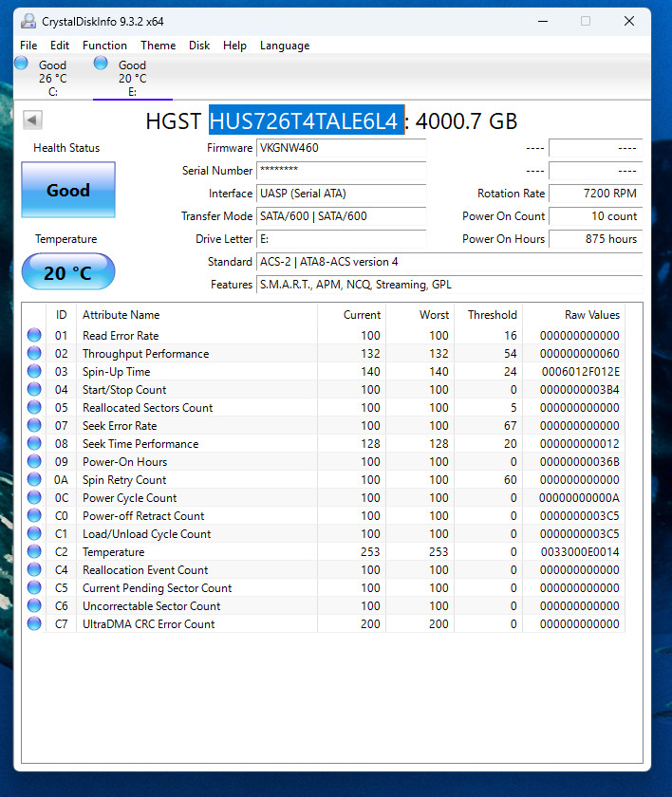Open the Function menu
The width and height of the screenshot is (672, 797).
click(x=104, y=46)
